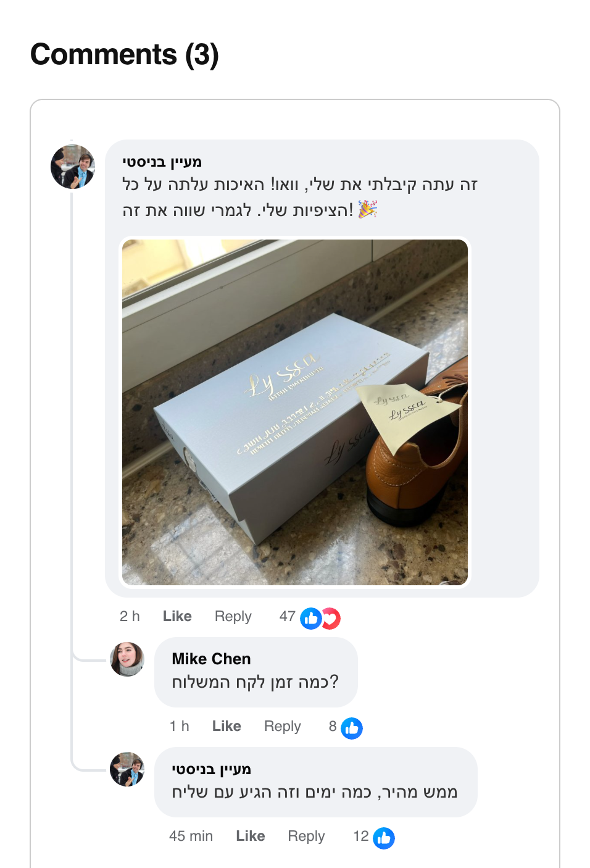The height and width of the screenshot is (868, 590).
Task: Open Mike Chen's profile name link
Action: click(211, 659)
